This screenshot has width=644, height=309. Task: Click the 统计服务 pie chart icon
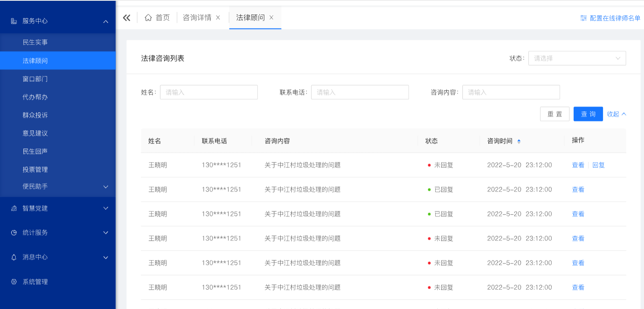[14, 233]
